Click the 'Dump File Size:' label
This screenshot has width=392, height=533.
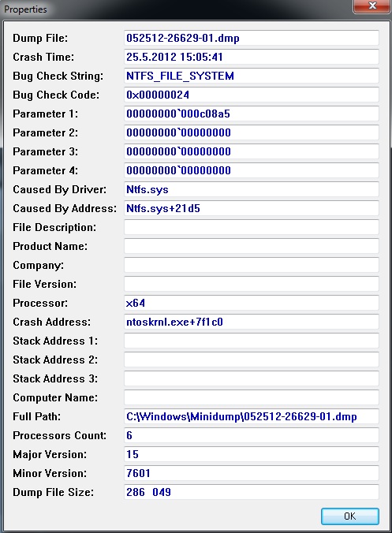(54, 492)
